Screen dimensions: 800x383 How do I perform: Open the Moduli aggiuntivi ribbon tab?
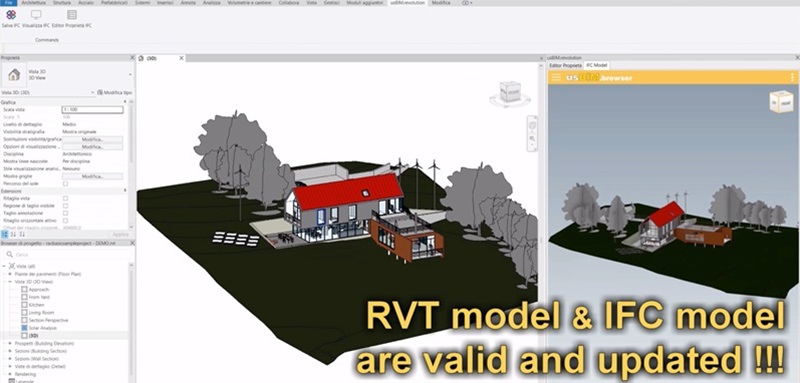365,3
